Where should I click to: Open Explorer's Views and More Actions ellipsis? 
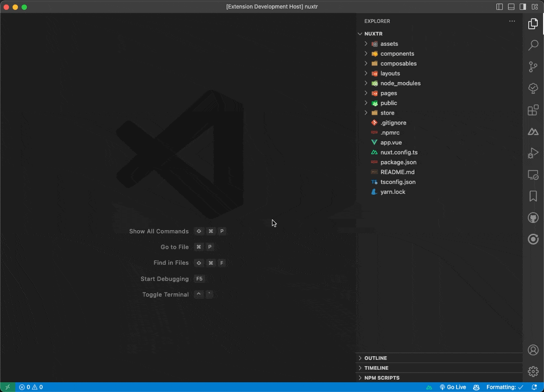512,21
